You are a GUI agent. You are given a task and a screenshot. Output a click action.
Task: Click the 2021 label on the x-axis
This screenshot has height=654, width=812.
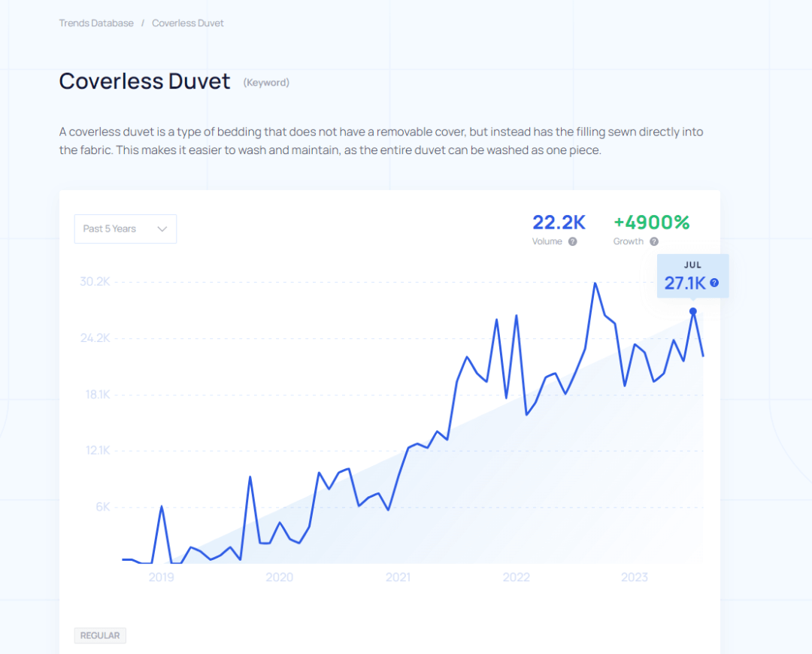click(x=398, y=577)
